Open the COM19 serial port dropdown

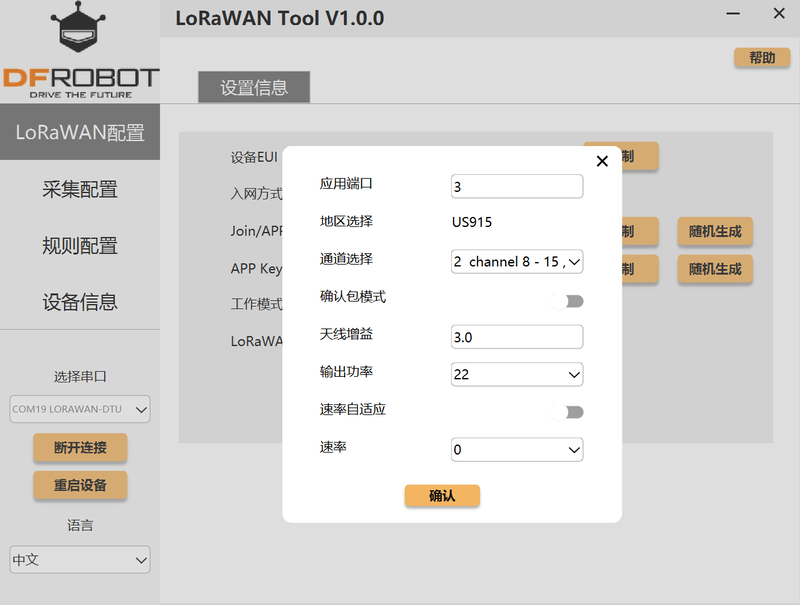(80, 409)
